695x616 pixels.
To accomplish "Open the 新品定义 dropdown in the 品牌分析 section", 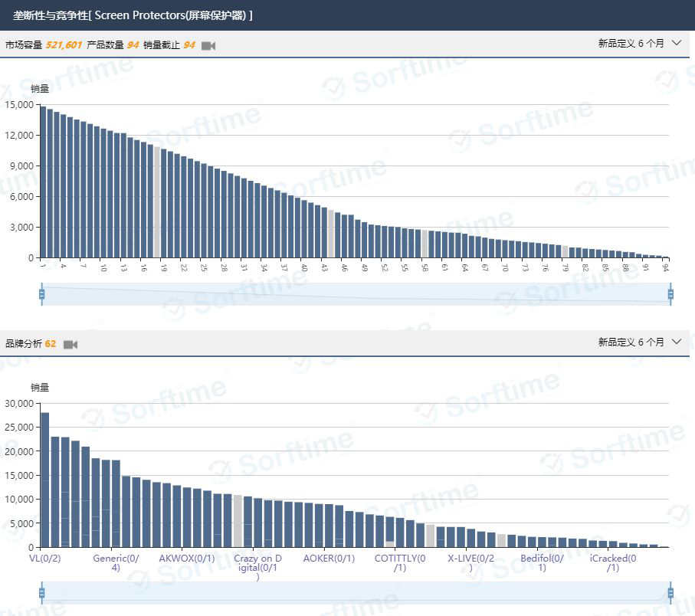I will tap(639, 342).
